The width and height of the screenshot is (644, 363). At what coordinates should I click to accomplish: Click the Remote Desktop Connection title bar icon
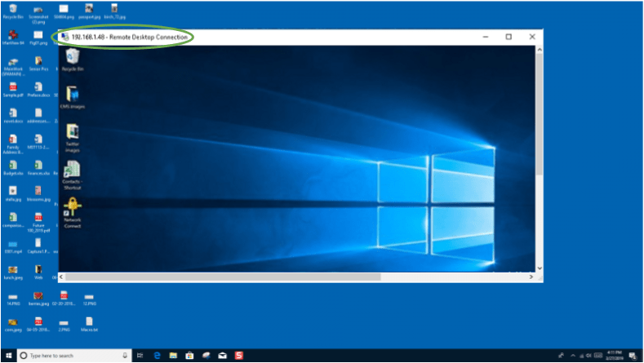pyautogui.click(x=65, y=37)
